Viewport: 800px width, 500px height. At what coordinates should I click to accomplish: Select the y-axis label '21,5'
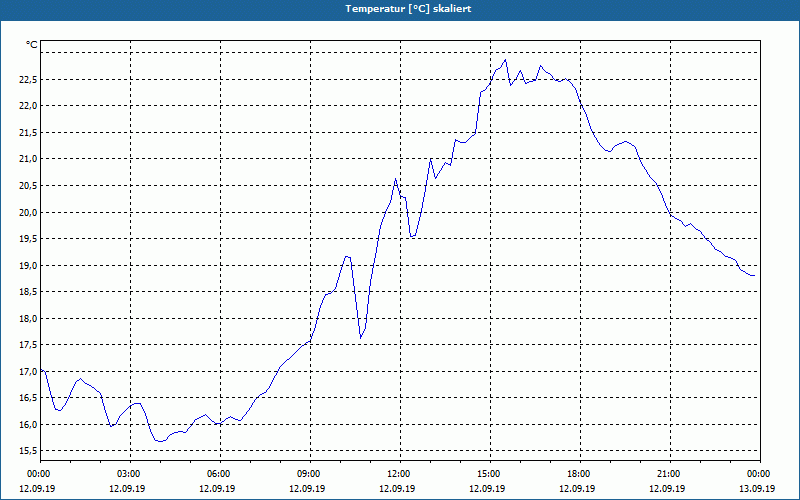click(x=29, y=133)
